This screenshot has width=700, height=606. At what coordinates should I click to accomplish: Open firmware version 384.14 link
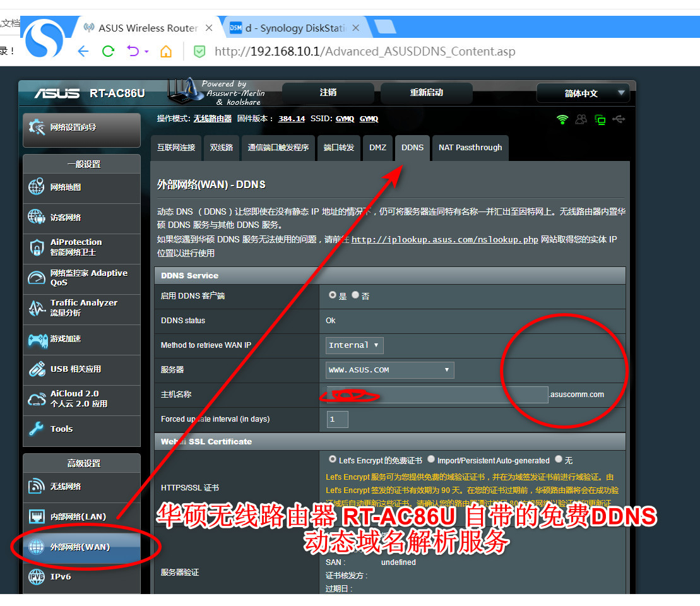pyautogui.click(x=292, y=119)
